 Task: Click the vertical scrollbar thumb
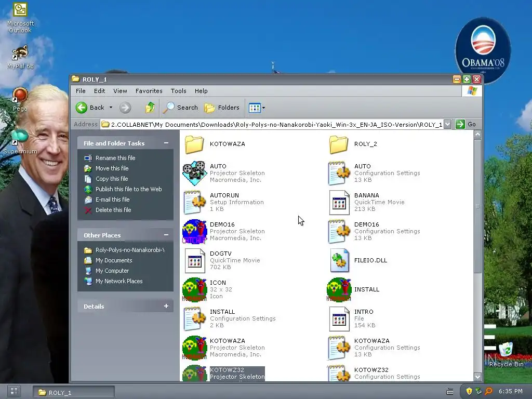(478, 206)
